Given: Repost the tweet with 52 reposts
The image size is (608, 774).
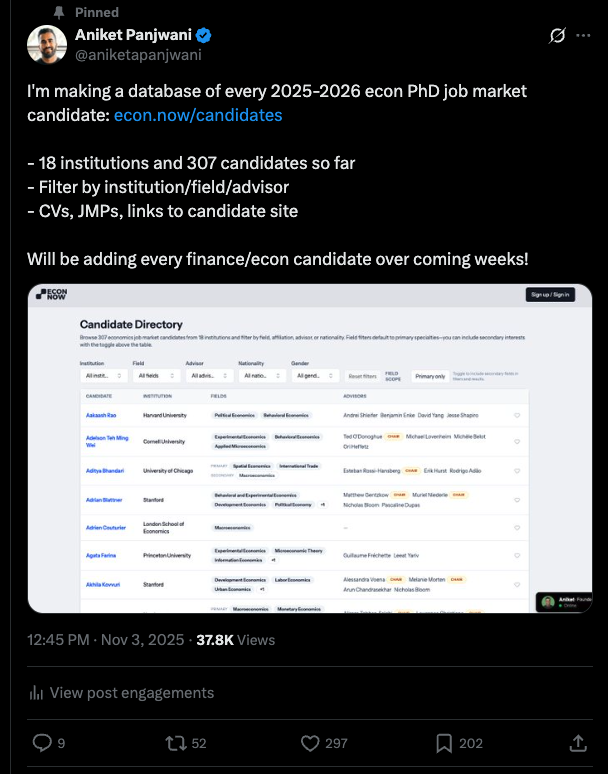Looking at the screenshot, I should point(175,743).
